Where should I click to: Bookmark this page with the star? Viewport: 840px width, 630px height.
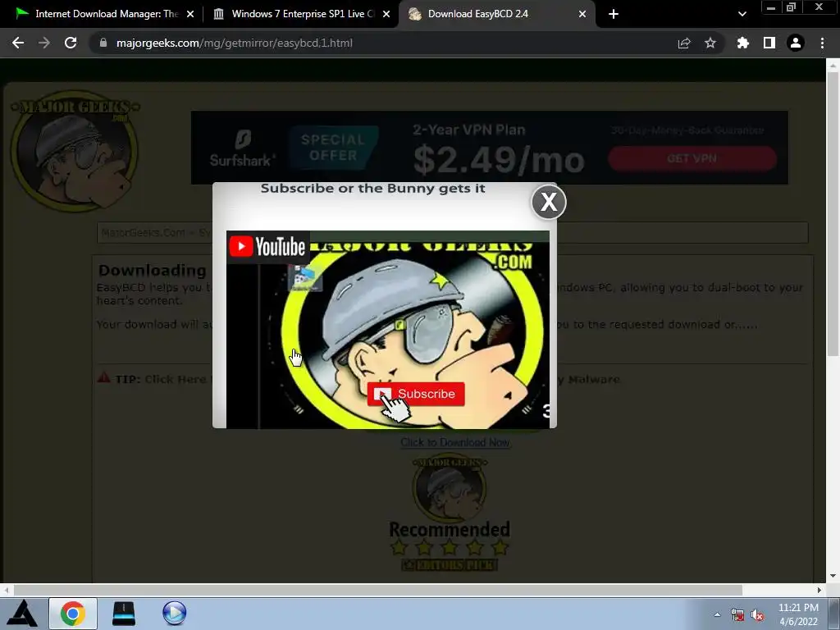point(710,43)
